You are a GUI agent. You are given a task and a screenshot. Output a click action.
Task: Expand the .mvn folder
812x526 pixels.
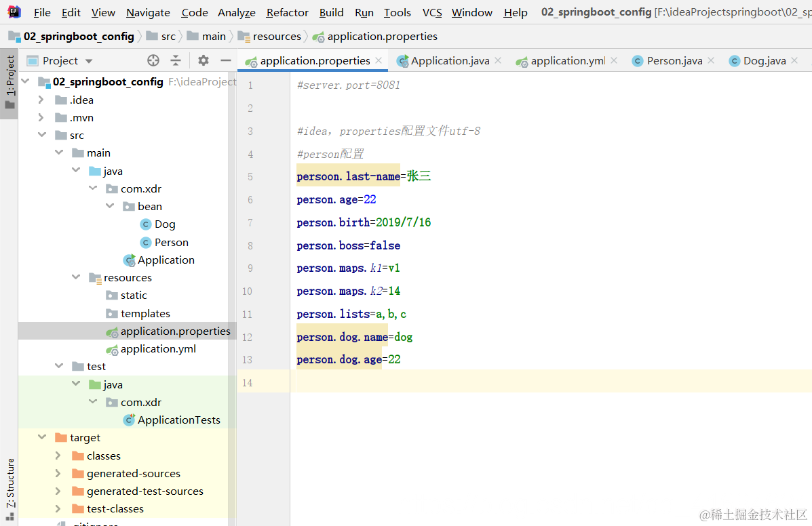(x=41, y=117)
